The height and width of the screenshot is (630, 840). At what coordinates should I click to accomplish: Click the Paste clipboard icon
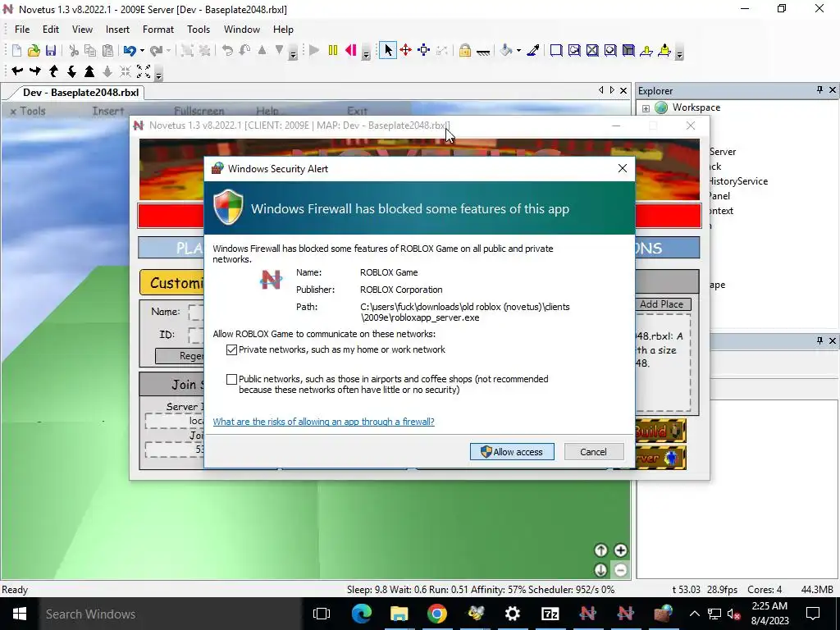pos(107,50)
